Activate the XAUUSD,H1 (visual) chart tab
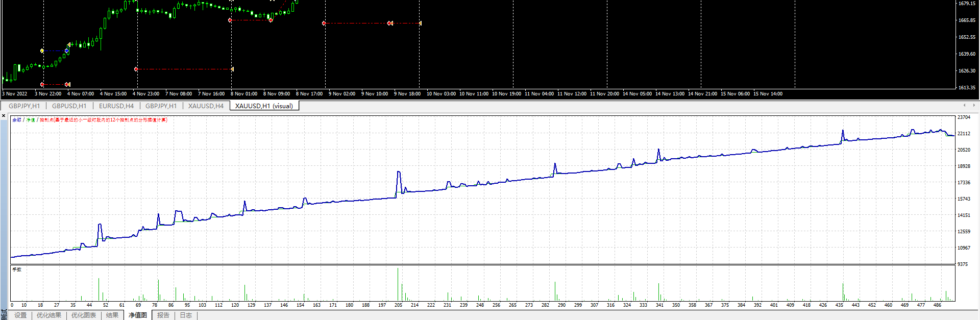 pos(264,106)
